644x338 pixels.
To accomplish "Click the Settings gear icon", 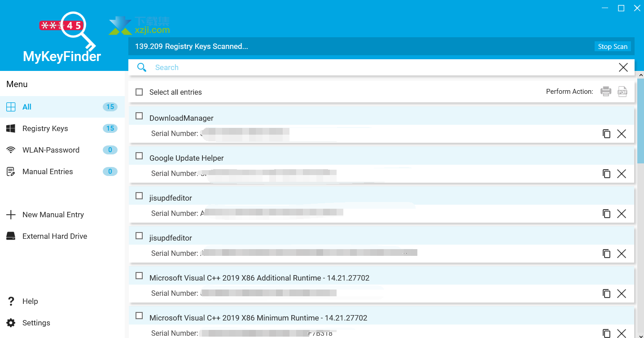I will (11, 323).
